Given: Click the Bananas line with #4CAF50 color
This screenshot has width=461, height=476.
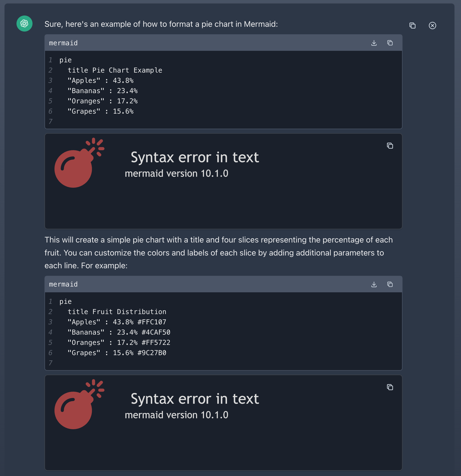Looking at the screenshot, I should click(x=119, y=332).
